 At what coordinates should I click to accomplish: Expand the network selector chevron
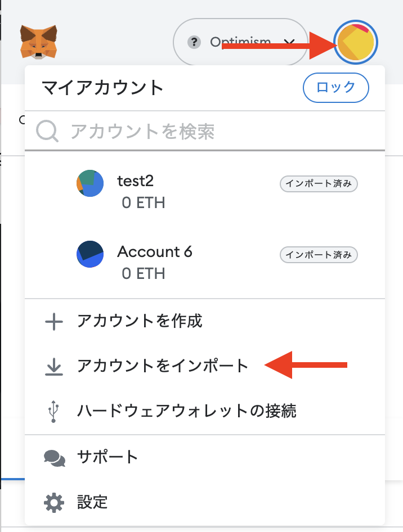pos(289,42)
